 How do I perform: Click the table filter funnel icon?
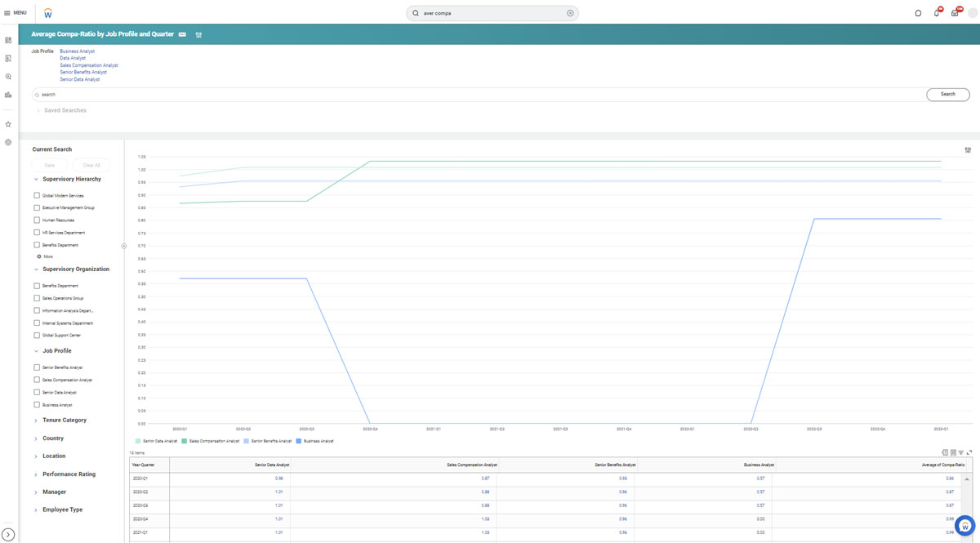tap(961, 452)
